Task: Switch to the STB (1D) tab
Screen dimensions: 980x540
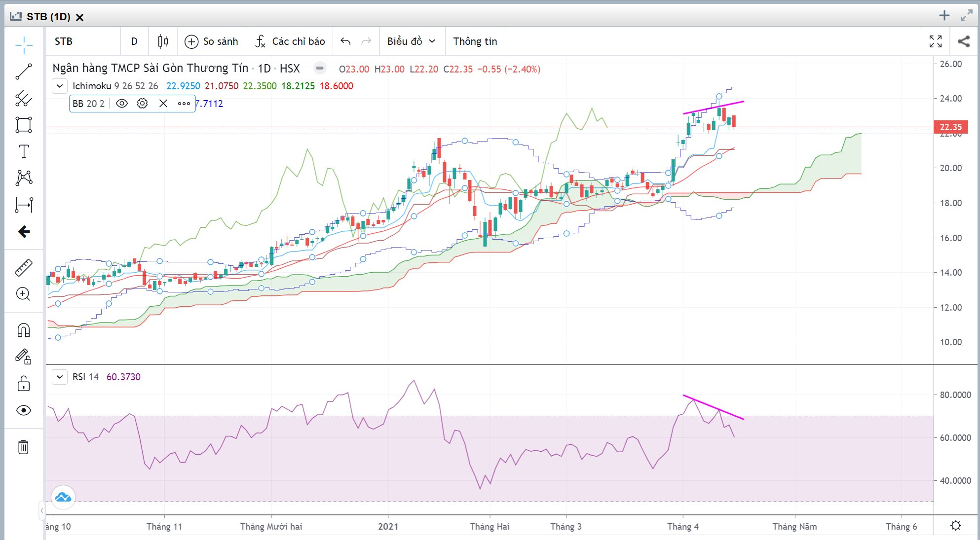Action: tap(48, 17)
